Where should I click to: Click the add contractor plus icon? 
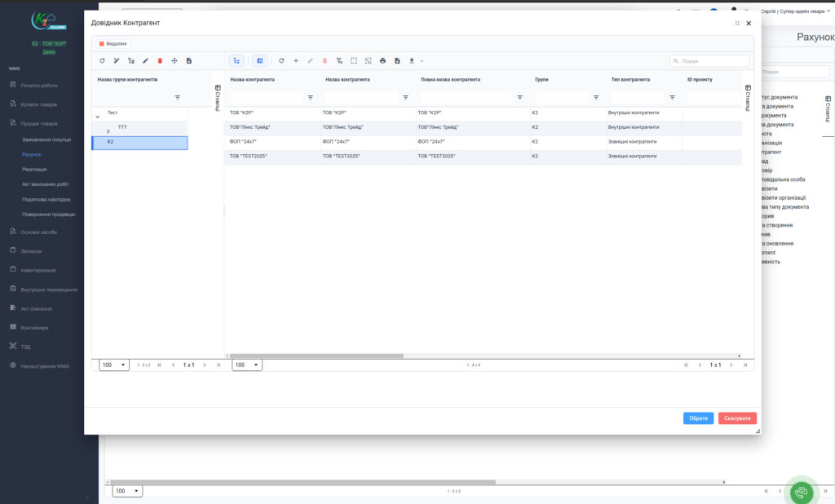tap(295, 60)
